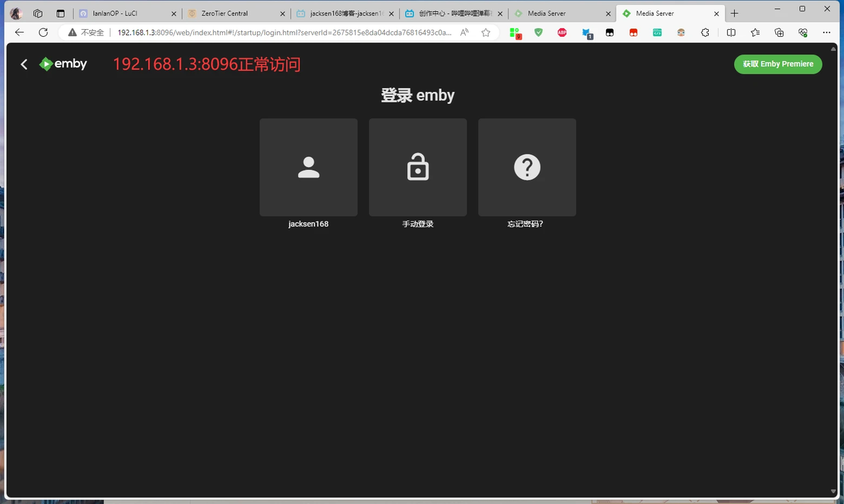844x504 pixels.
Task: Open the read aloud icon in address bar
Action: coord(464,33)
